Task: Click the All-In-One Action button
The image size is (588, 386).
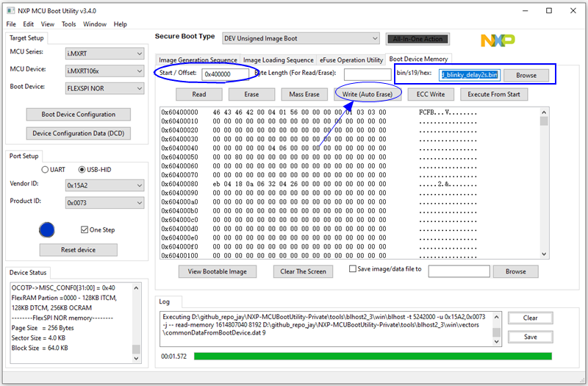Action: pyautogui.click(x=417, y=39)
